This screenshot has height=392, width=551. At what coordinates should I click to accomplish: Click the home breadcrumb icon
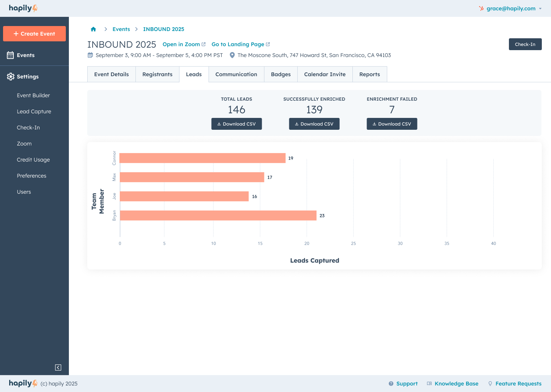(93, 29)
